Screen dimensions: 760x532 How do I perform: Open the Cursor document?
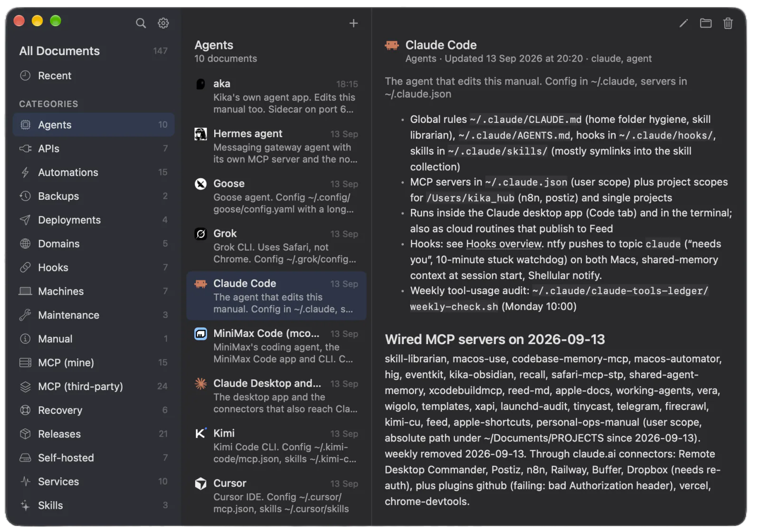pos(276,495)
